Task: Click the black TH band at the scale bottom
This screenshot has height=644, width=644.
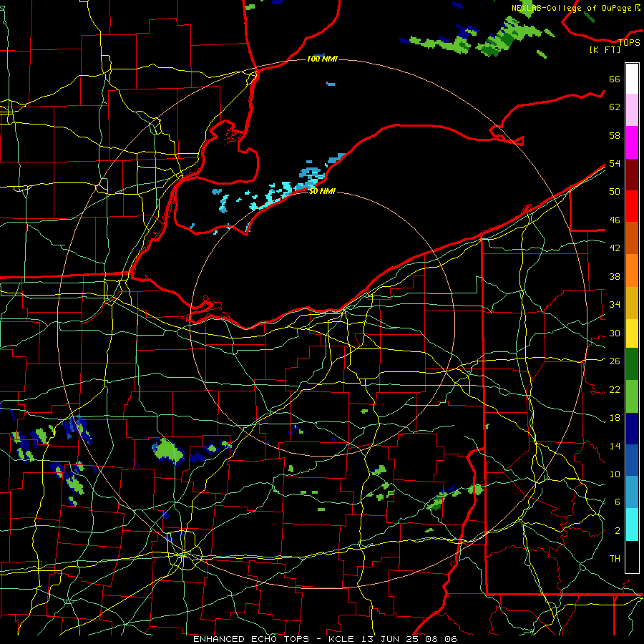Action: tap(632, 557)
